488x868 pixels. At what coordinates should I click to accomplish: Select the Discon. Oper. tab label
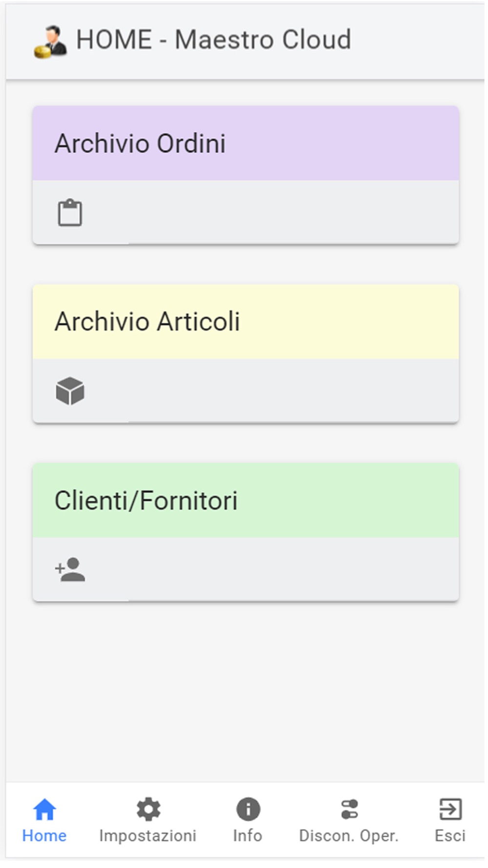(349, 836)
